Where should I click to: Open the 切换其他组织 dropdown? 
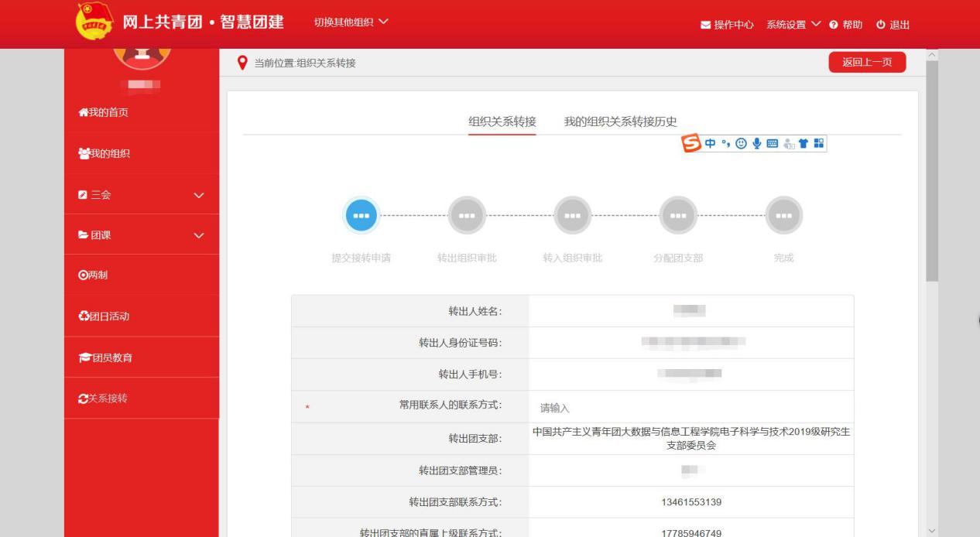351,22
